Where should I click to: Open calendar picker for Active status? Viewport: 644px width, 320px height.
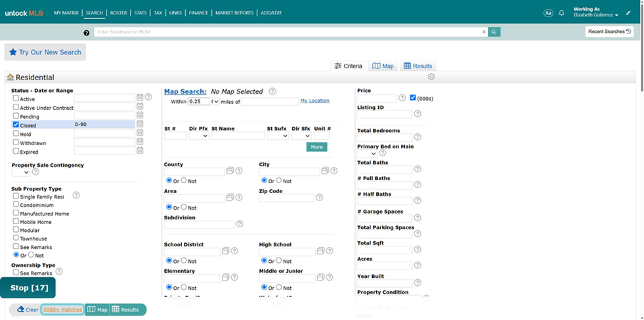140,97
